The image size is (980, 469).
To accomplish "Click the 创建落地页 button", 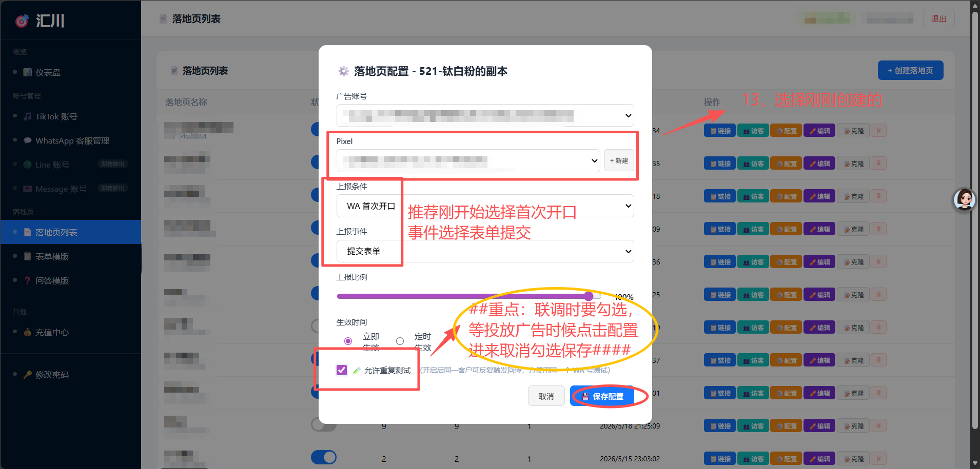I will click(910, 70).
